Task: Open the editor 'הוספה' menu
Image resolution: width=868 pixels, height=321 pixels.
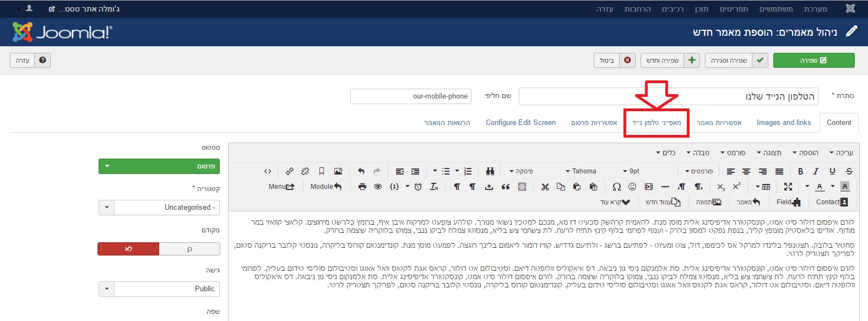Action: point(805,153)
